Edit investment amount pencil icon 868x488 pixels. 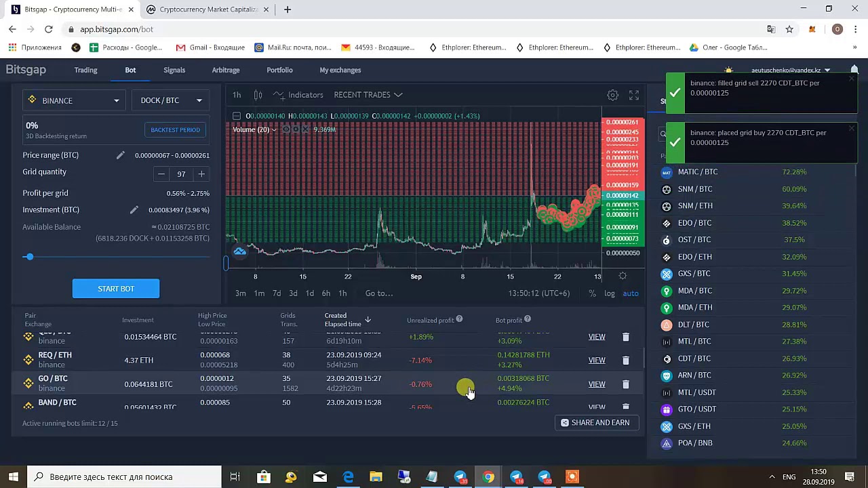(134, 210)
